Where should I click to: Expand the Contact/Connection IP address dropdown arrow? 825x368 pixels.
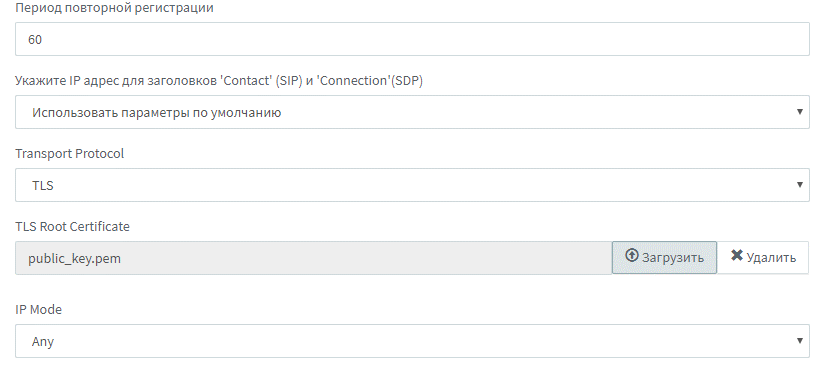[799, 112]
